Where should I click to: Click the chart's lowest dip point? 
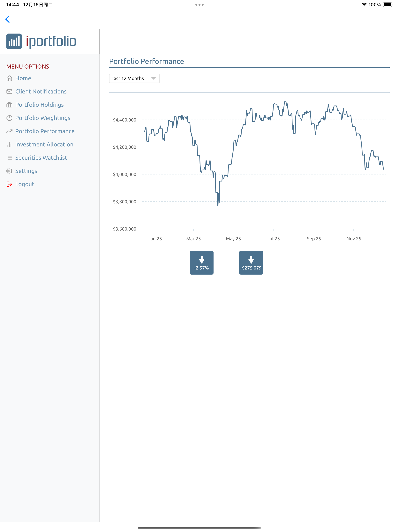(218, 206)
